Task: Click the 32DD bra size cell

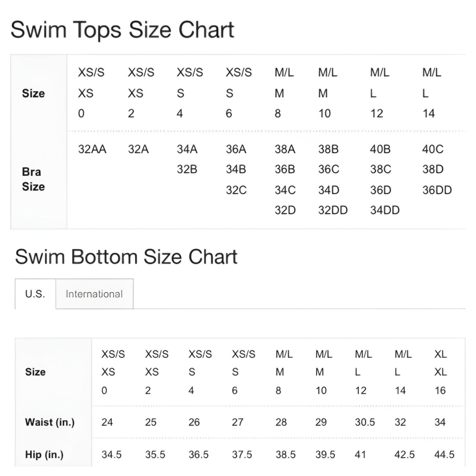Action: coord(333,210)
